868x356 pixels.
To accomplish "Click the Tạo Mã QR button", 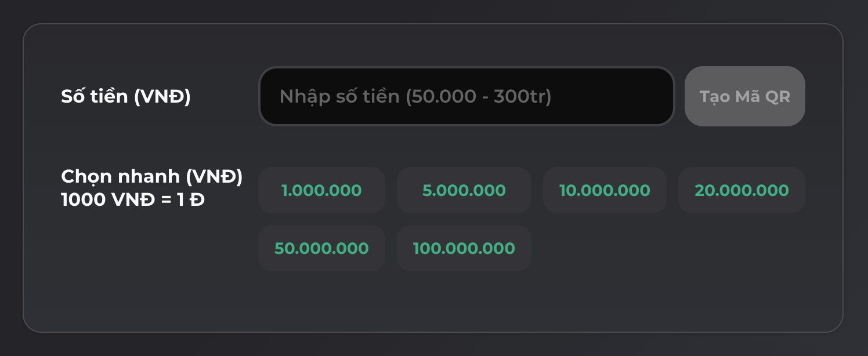I will point(745,96).
